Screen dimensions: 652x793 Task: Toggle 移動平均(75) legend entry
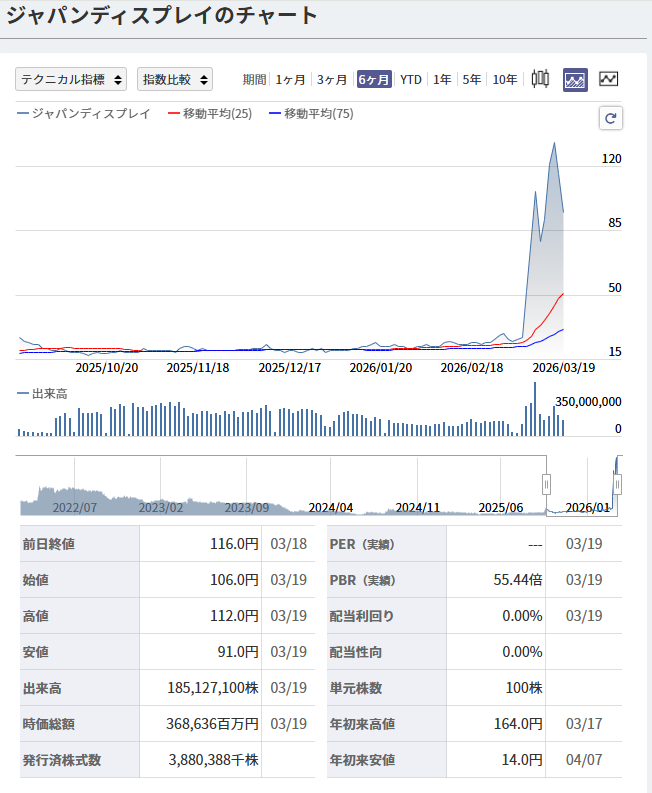click(x=311, y=113)
